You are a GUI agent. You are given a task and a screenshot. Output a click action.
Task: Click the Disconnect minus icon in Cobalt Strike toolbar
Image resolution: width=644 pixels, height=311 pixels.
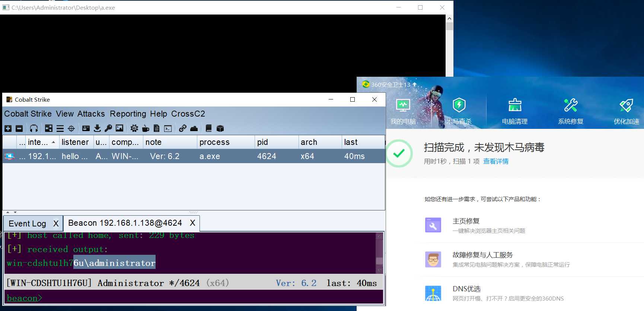(19, 128)
